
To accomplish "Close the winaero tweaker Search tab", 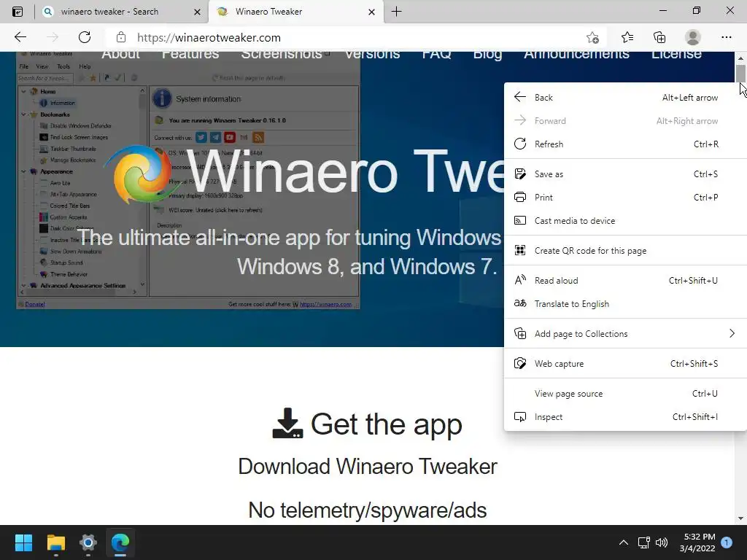I will pyautogui.click(x=197, y=12).
